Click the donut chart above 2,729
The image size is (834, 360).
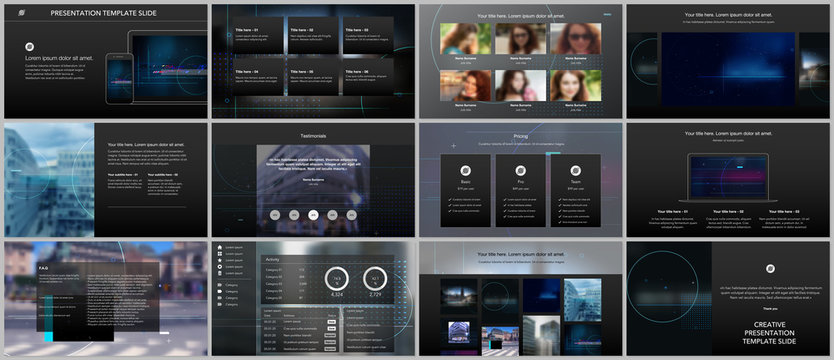coord(375,278)
